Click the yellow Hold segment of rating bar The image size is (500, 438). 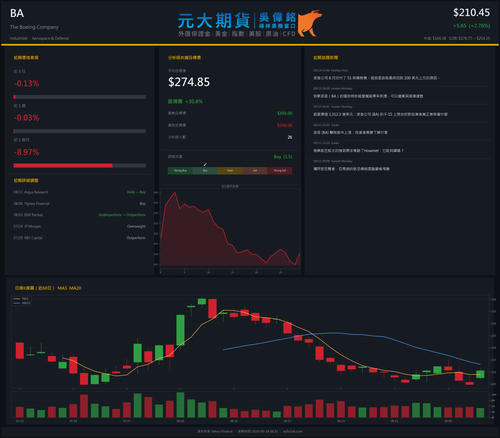click(x=230, y=171)
